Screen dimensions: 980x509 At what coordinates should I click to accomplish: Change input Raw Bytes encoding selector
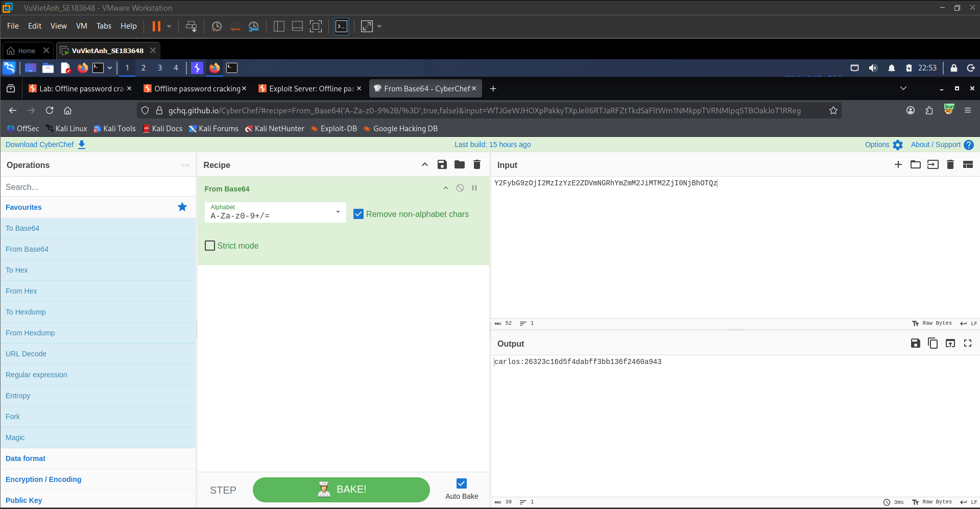click(x=932, y=323)
